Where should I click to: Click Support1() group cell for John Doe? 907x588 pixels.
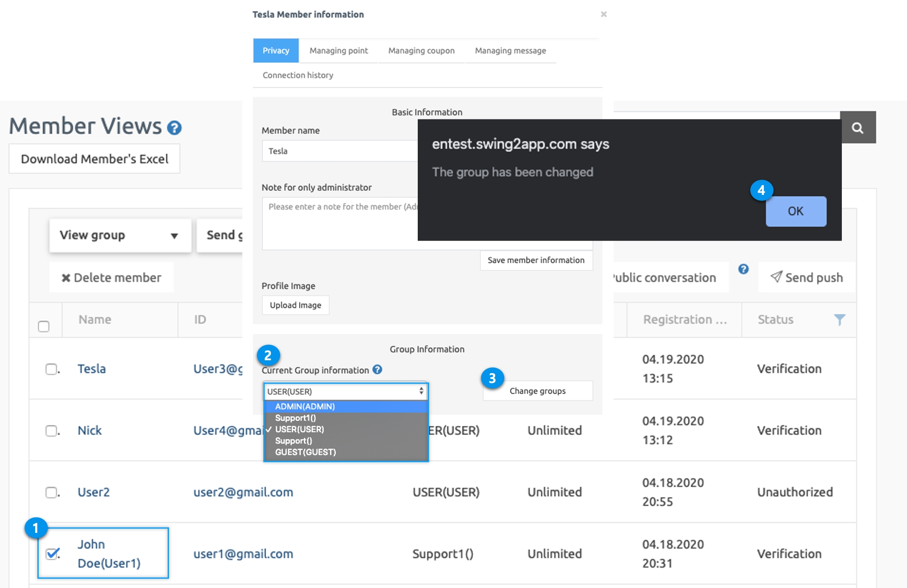click(443, 554)
